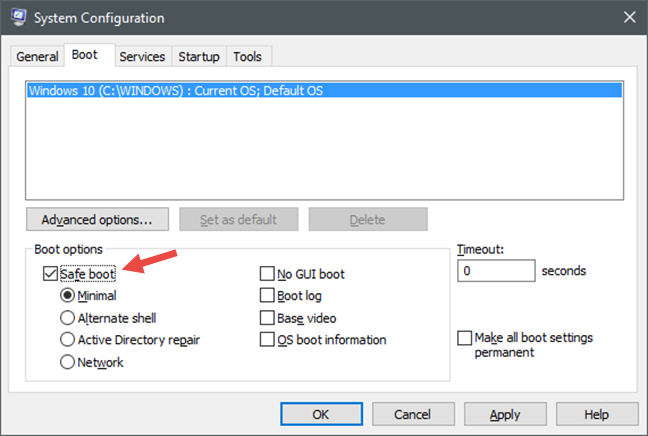Confirm with the OK button
648x436 pixels.
[x=322, y=414]
